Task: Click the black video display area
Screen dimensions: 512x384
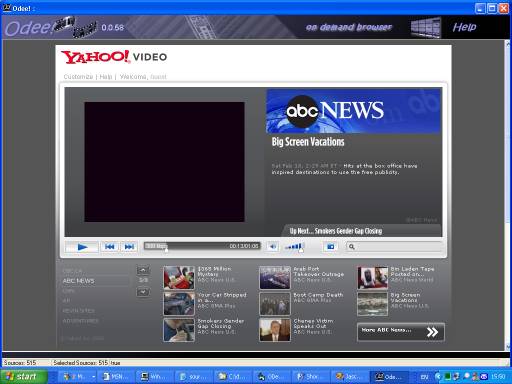Action: click(x=164, y=162)
